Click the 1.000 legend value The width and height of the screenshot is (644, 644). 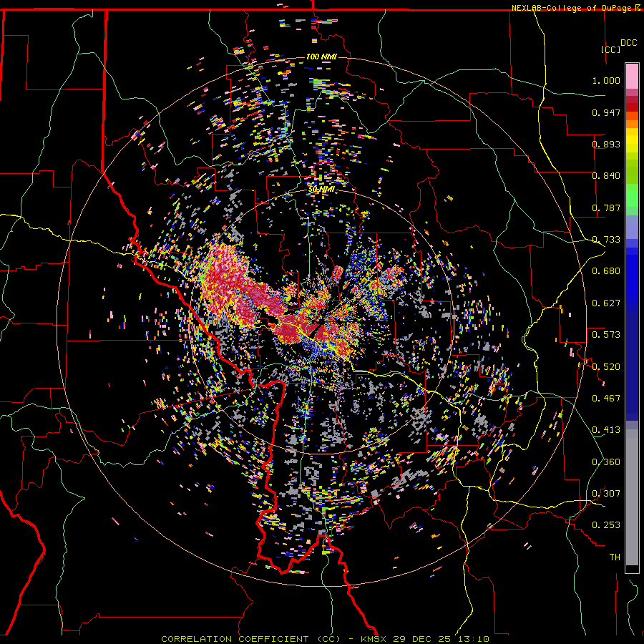tap(606, 80)
